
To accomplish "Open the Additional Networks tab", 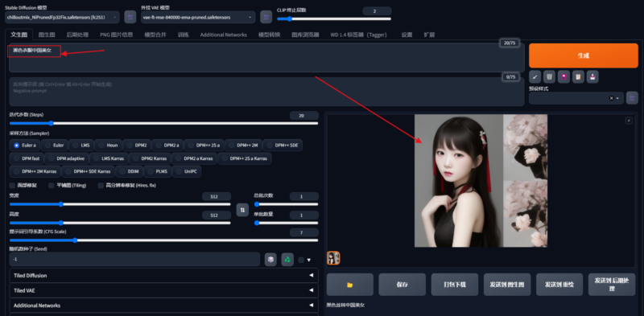I will (224, 35).
